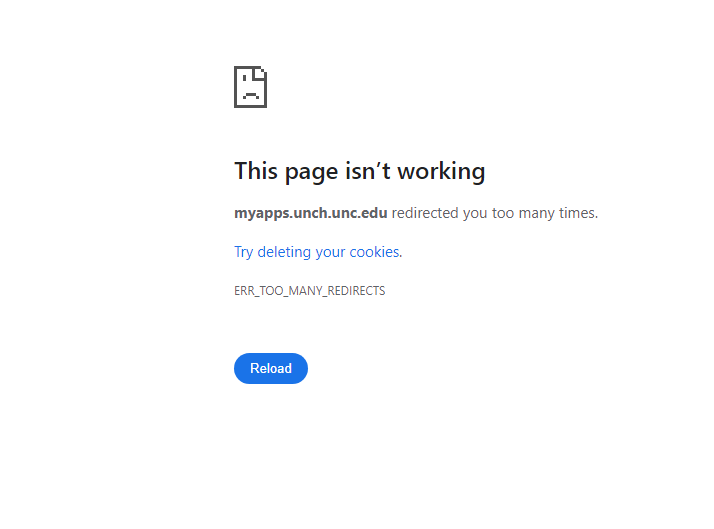The height and width of the screenshot is (529, 714).
Task: Click the word 'page' in the heading
Action: (x=311, y=173)
